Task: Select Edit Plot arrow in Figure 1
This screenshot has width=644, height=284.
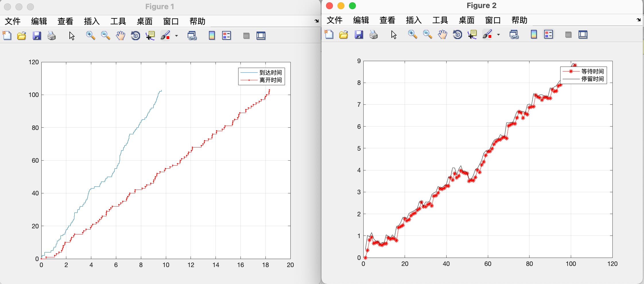Action: (x=72, y=36)
